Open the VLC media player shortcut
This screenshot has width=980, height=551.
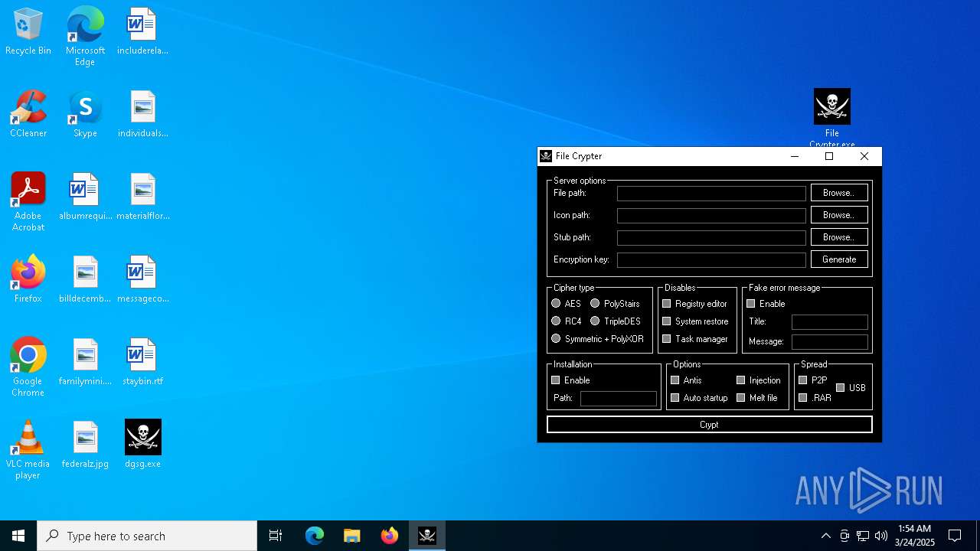[28, 450]
